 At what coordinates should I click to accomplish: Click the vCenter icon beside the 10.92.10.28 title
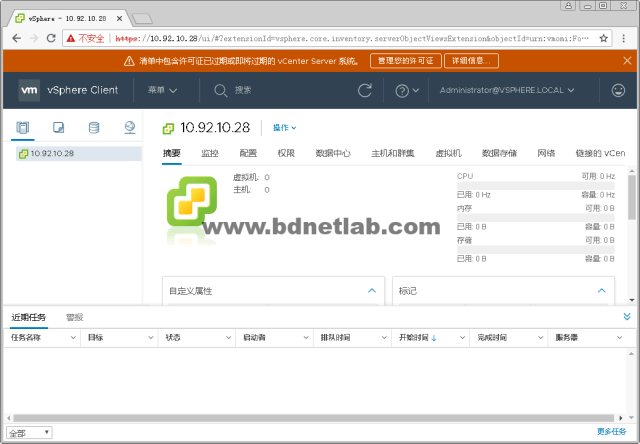pos(168,129)
